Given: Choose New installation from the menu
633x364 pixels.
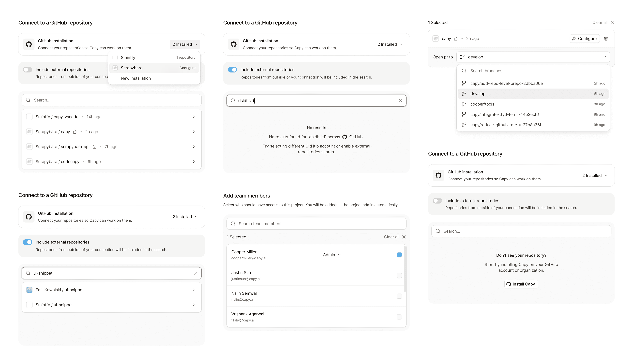Looking at the screenshot, I should [x=154, y=78].
